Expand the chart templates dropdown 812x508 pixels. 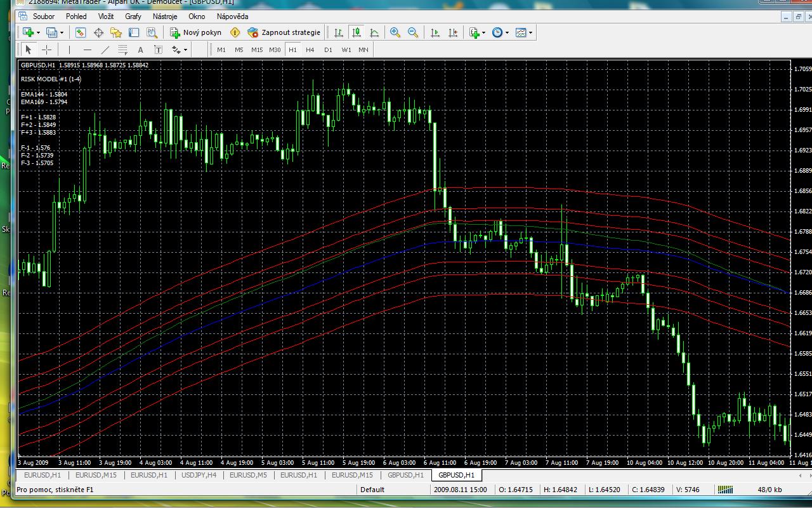pos(530,32)
